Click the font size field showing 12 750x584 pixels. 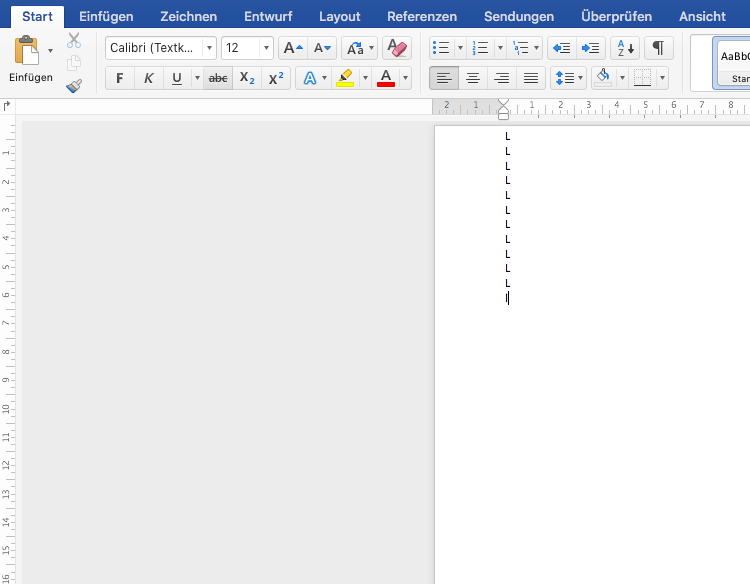pos(241,48)
